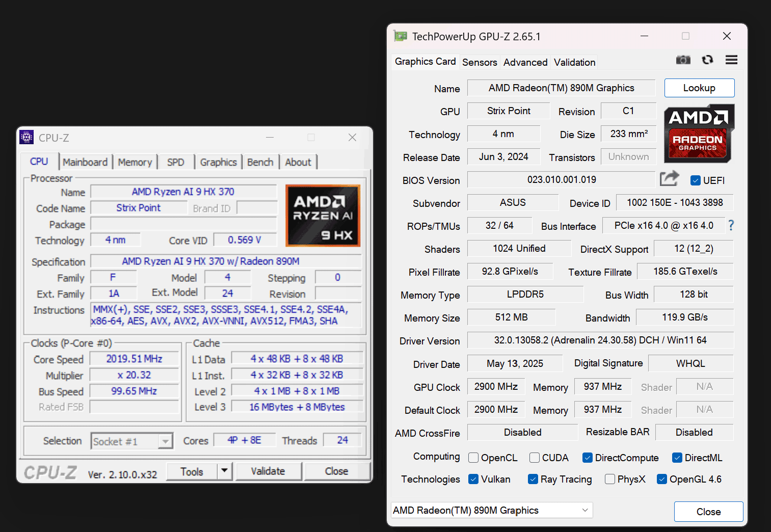
Task: Click the Subvendor value ASUS
Action: coord(513,202)
